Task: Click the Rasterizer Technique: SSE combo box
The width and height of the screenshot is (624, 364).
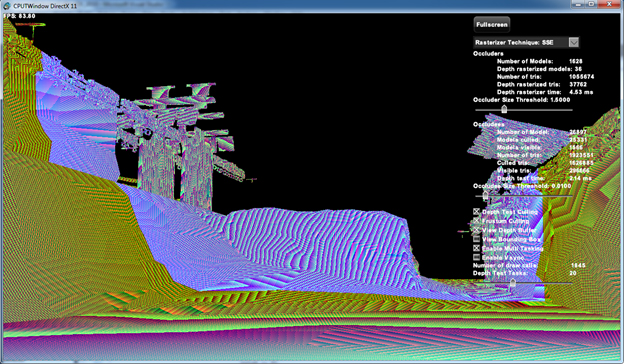Action: click(x=526, y=42)
